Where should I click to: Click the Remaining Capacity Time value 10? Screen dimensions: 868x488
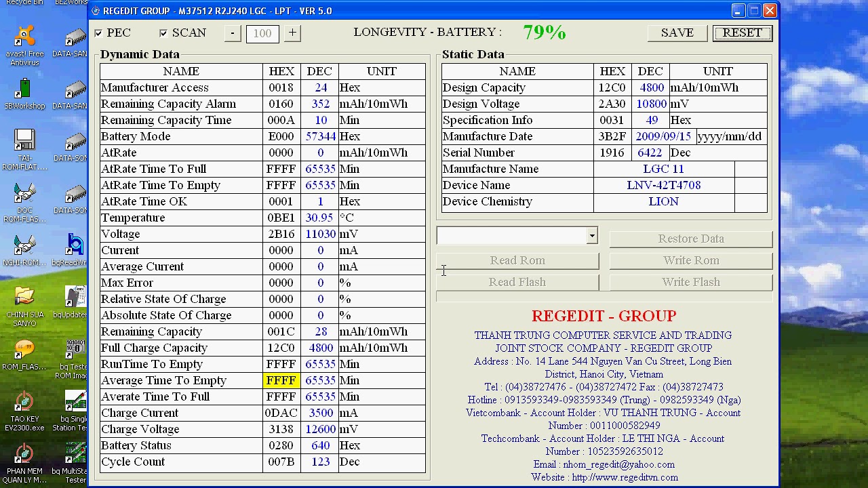[320, 120]
